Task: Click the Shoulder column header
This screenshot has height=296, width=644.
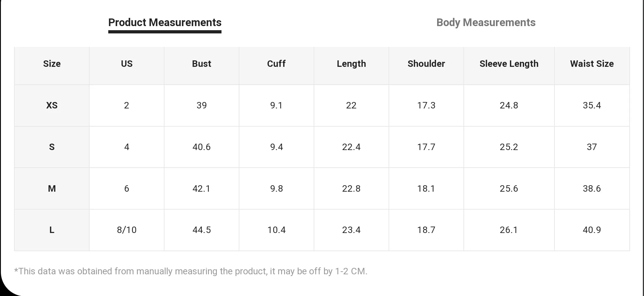Action: click(x=426, y=64)
